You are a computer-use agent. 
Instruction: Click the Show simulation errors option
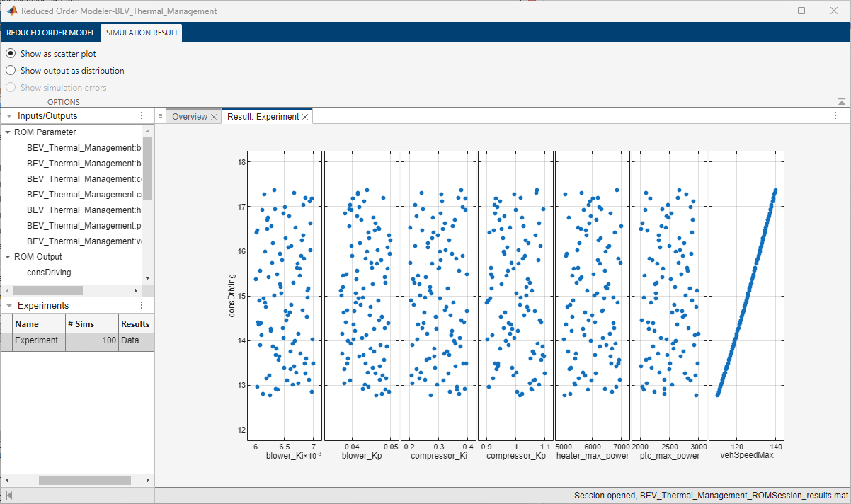pyautogui.click(x=11, y=87)
